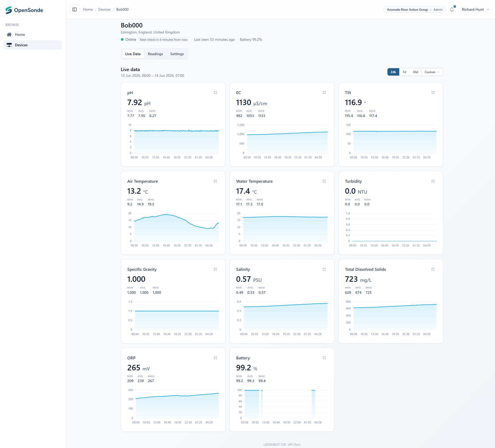This screenshot has width=495, height=448.
Task: Select the 7d time range
Action: click(x=404, y=72)
